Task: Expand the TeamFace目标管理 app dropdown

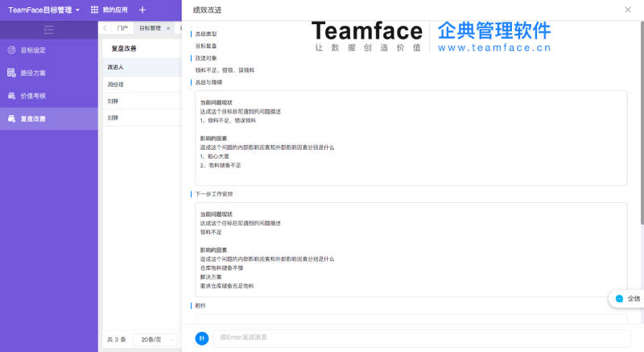Action: point(77,10)
